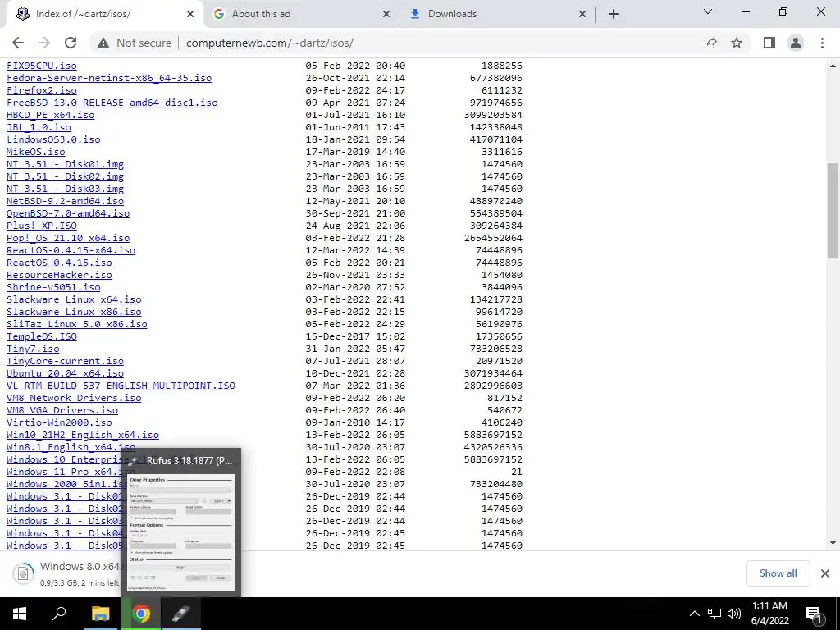Switch to the Downloads tab
Screen dimensions: 840x630
coord(497,14)
